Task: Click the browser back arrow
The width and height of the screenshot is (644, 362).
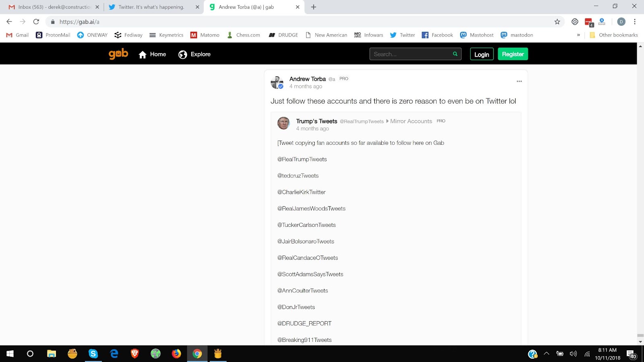Action: [9, 22]
